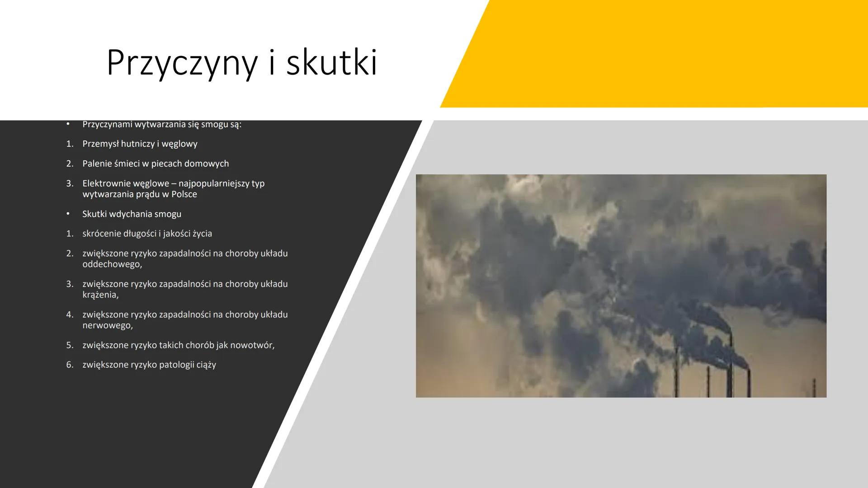Select the word "Polsce" in item three

pos(183,194)
